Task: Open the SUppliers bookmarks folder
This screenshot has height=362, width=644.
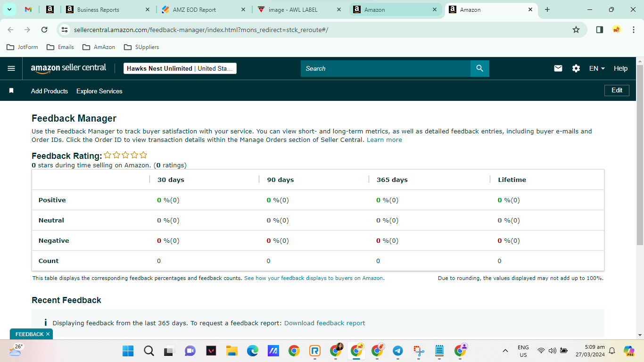Action: (x=141, y=47)
